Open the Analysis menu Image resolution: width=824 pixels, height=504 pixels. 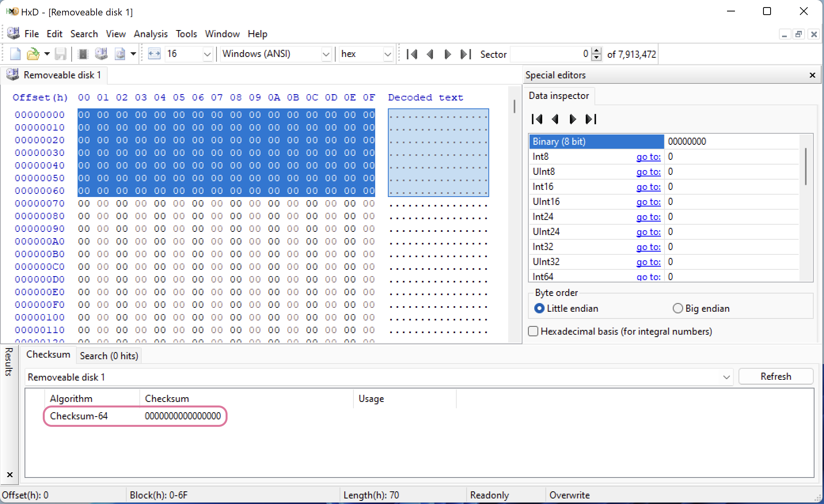pos(150,34)
